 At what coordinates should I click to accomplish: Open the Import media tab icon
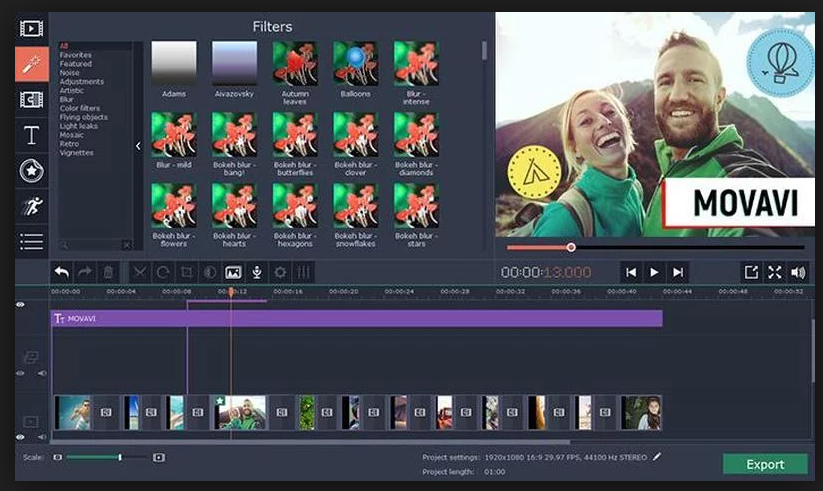31,28
